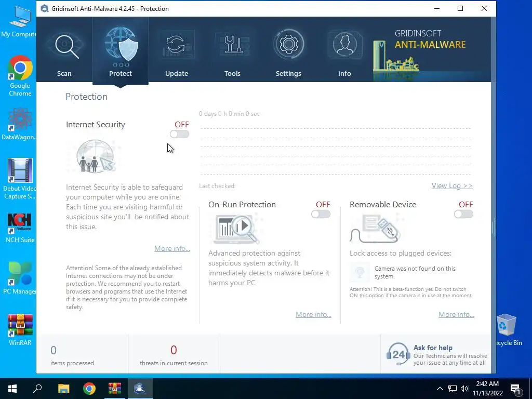Open the Windows Start menu
The width and height of the screenshot is (532, 399).
[x=12, y=389]
